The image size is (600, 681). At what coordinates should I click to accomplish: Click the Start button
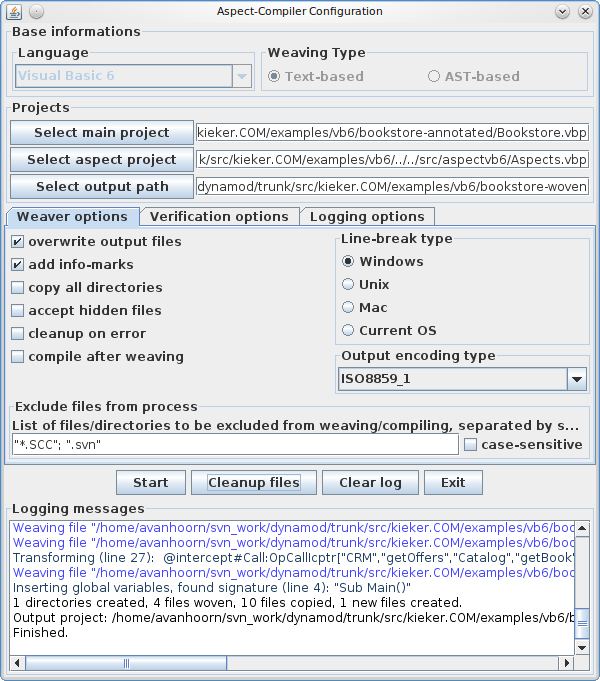(151, 483)
